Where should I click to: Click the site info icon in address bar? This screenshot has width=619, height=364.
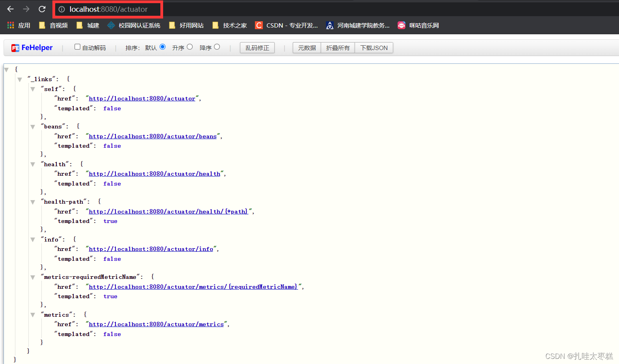click(61, 9)
